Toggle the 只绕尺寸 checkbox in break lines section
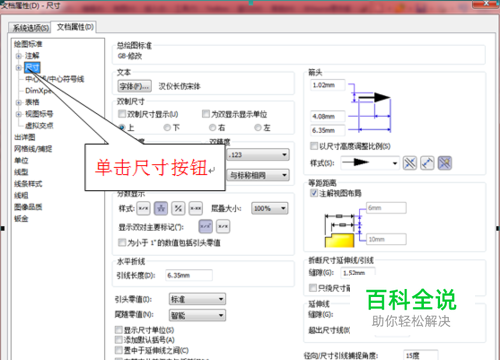 tap(313, 288)
